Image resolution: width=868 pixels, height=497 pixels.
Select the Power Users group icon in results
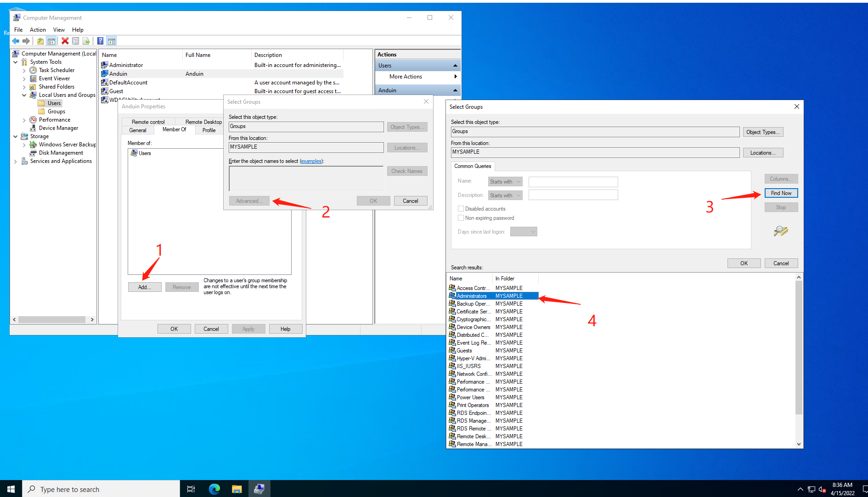452,397
